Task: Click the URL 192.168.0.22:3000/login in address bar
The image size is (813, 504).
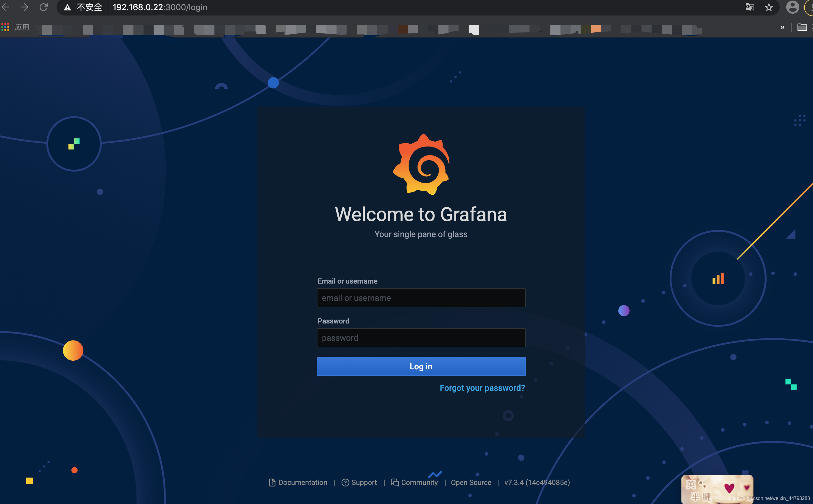Action: point(160,7)
